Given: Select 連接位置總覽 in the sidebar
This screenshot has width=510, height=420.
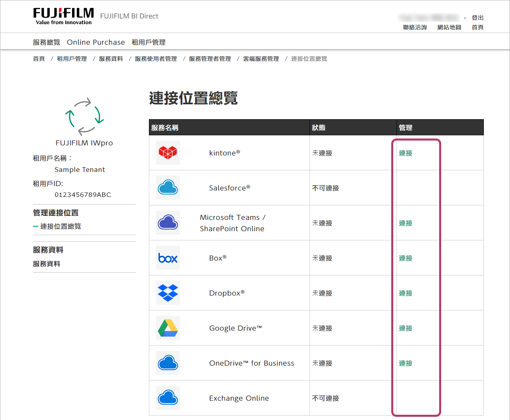Looking at the screenshot, I should point(60,226).
